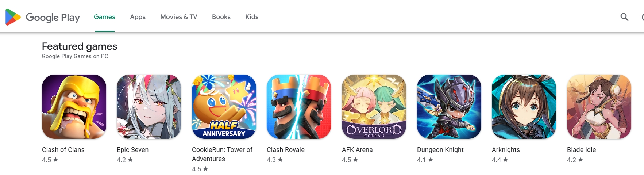This screenshot has height=175, width=644.
Task: Switch to the Apps tab
Action: [138, 17]
